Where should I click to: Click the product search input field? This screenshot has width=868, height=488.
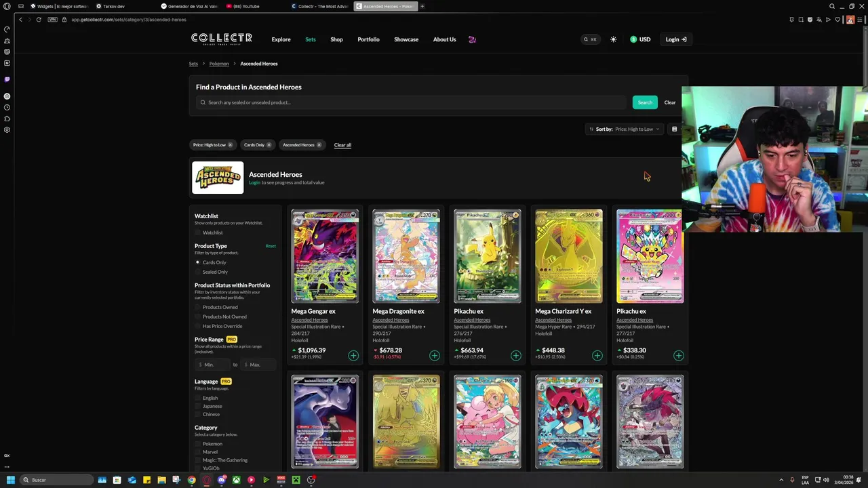point(411,102)
